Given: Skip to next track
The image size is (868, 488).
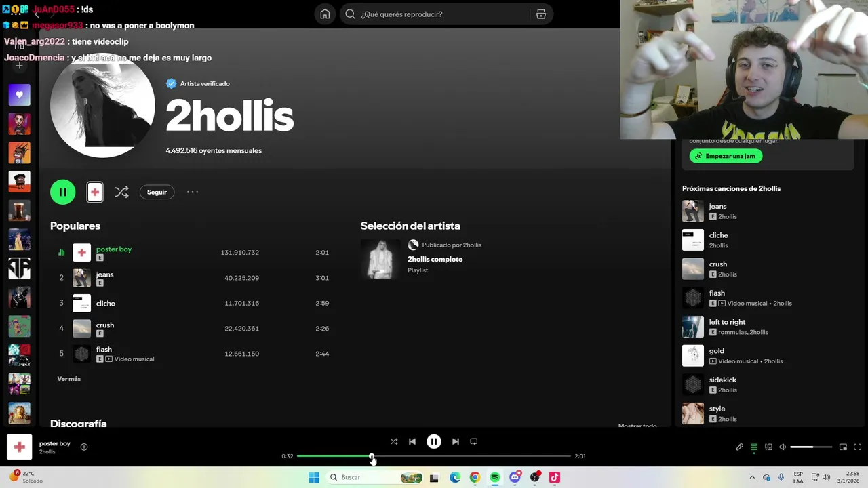Looking at the screenshot, I should [456, 441].
